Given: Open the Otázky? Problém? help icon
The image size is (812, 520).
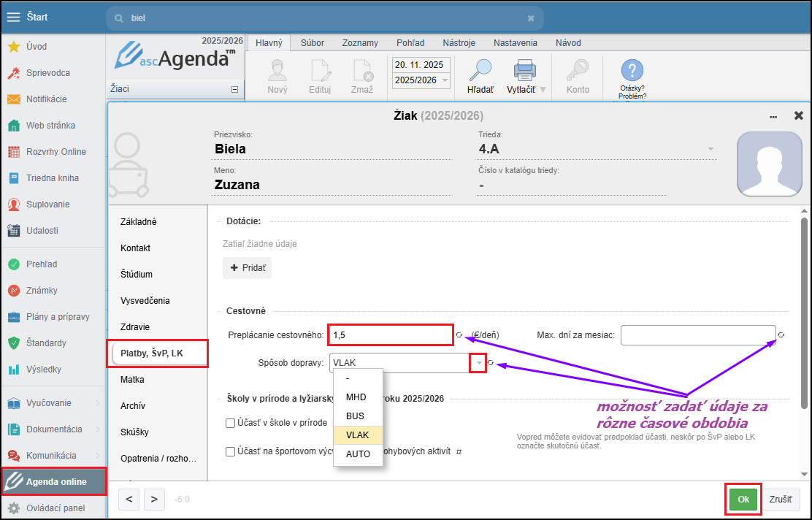Looking at the screenshot, I should pyautogui.click(x=632, y=72).
